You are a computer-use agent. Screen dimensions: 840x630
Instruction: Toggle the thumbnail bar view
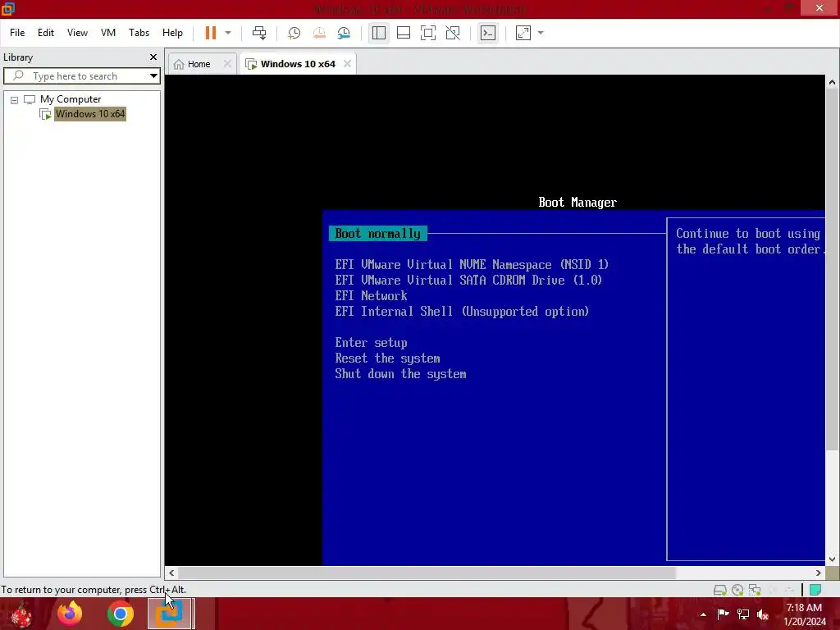pos(404,33)
